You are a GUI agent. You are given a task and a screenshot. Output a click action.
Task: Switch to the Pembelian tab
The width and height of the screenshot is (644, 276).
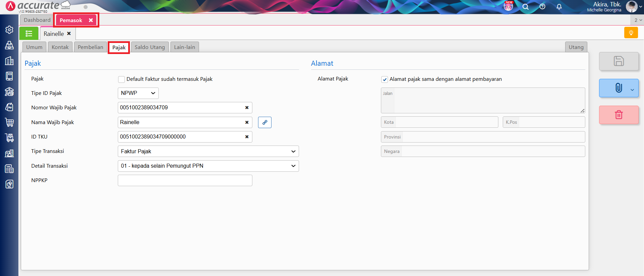click(90, 47)
